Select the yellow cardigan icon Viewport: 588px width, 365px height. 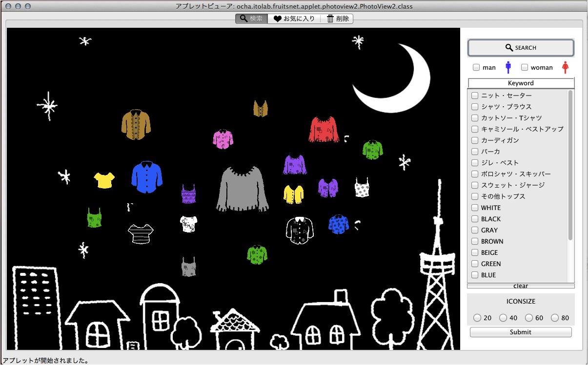tap(294, 194)
